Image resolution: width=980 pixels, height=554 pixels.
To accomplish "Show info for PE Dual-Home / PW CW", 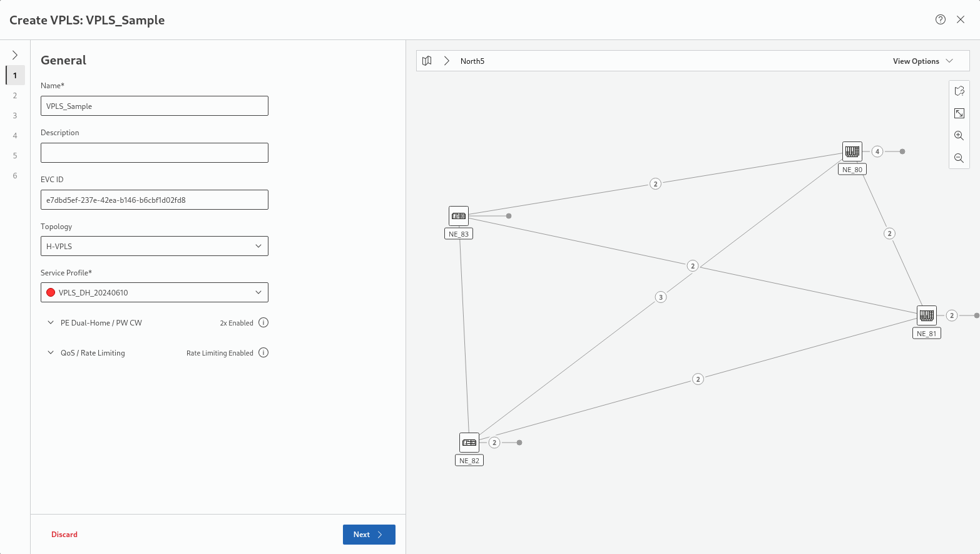I will point(263,323).
